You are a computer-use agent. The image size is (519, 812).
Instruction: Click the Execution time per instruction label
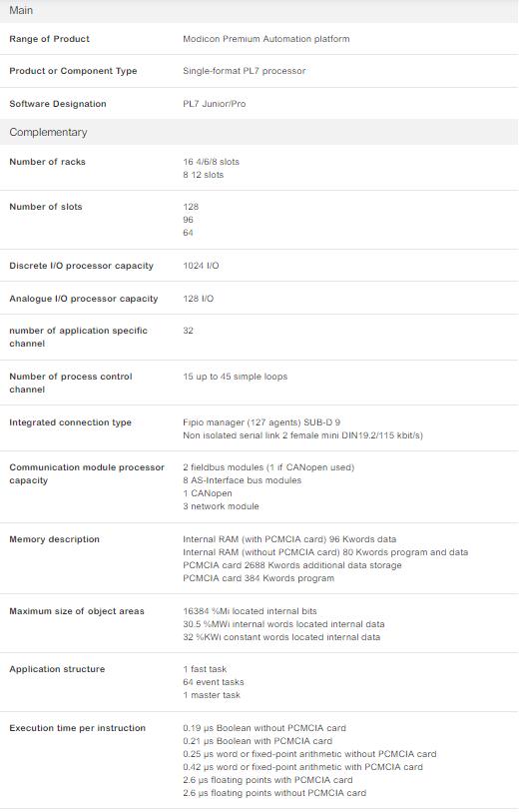pyautogui.click(x=77, y=728)
